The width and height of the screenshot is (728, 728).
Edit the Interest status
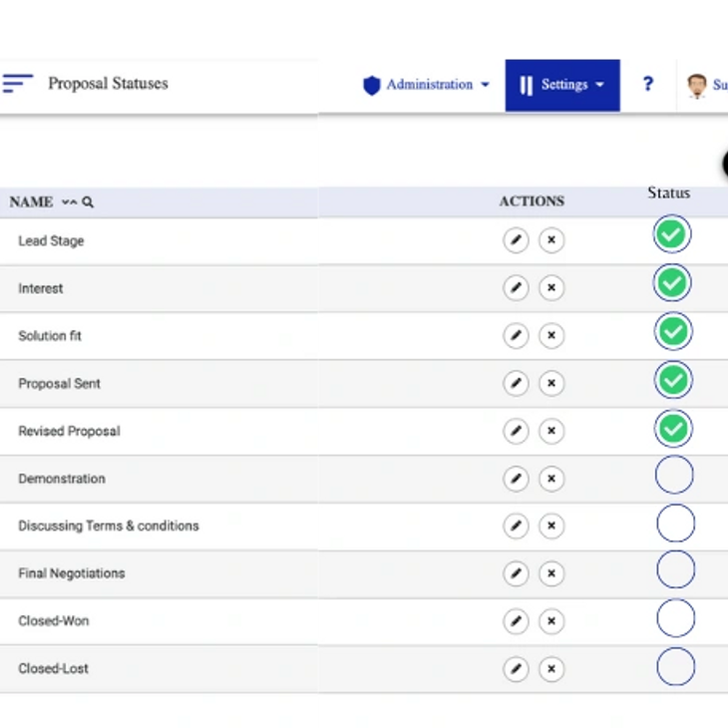(x=516, y=288)
